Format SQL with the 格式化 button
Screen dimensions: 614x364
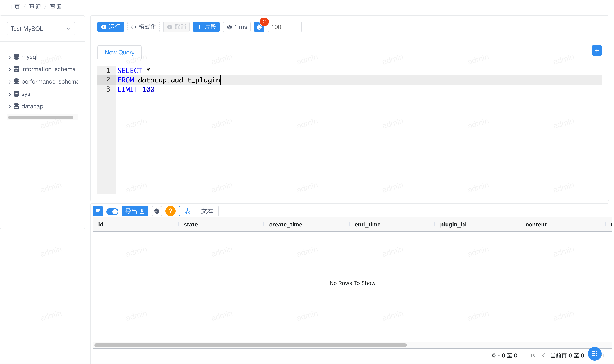(x=144, y=27)
